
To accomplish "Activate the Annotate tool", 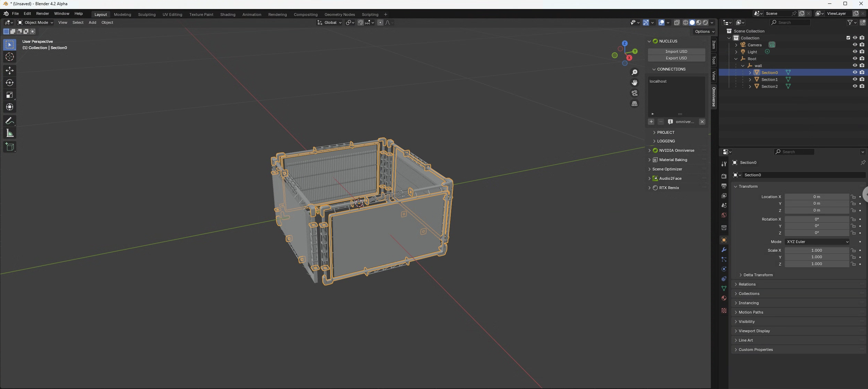I will coord(10,121).
